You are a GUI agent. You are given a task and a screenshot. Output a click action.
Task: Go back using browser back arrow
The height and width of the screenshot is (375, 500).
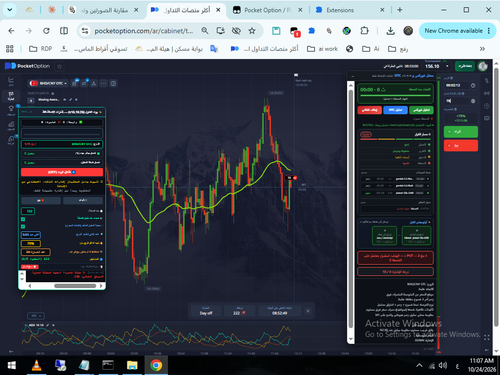click(x=11, y=31)
